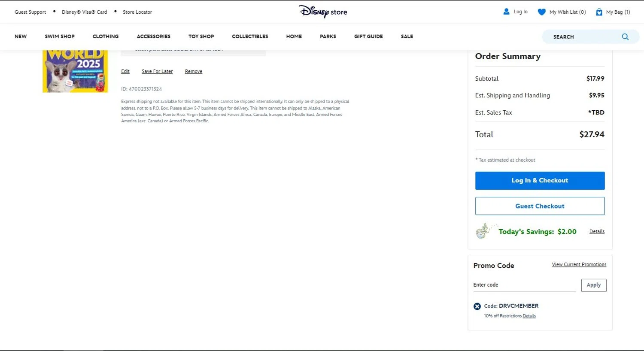The height and width of the screenshot is (351, 644).
Task: Click Edit for the cart item
Action: click(x=125, y=71)
